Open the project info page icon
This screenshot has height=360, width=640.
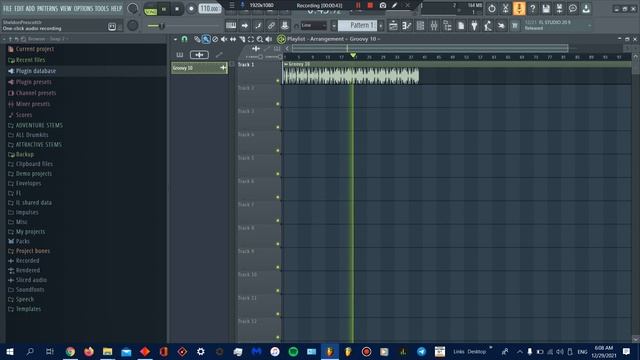pyautogui.click(x=461, y=26)
